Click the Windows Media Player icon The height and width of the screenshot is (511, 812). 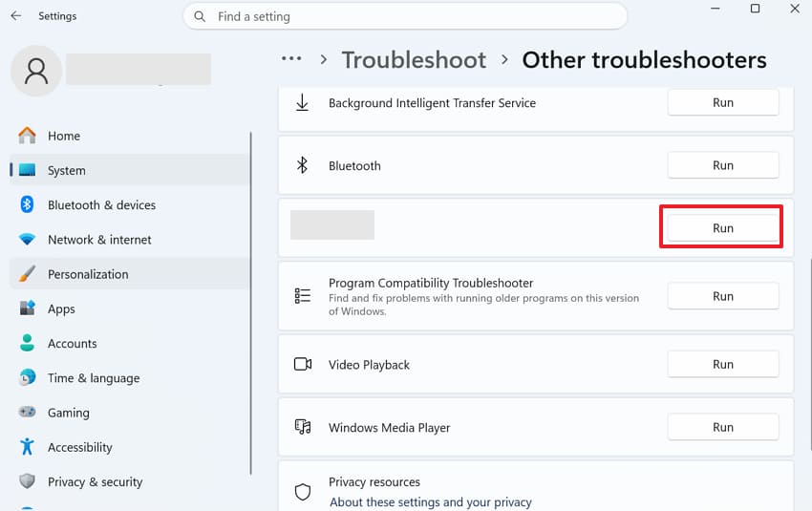click(x=303, y=427)
